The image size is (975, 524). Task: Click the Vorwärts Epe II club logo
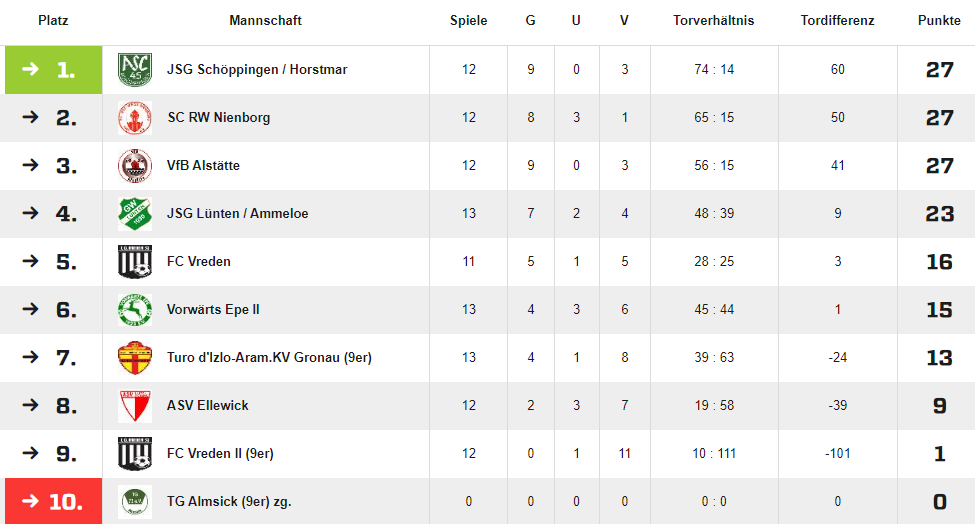pyautogui.click(x=135, y=310)
